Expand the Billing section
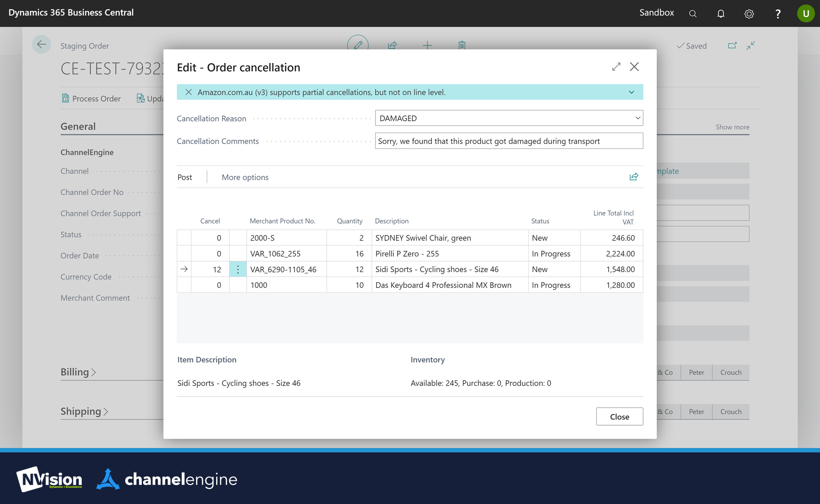Screen dimensions: 820x504 click(78, 372)
